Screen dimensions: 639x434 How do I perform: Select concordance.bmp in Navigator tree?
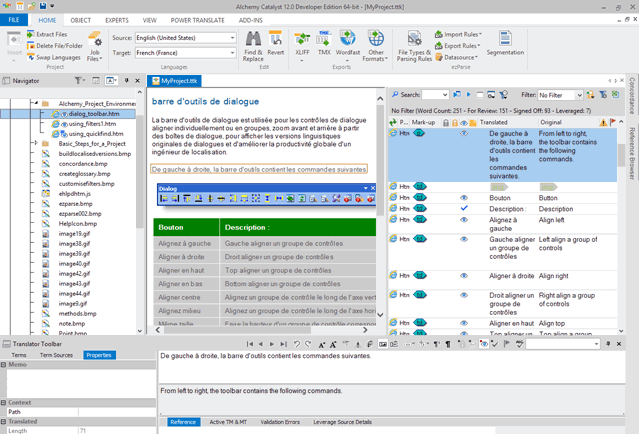pyautogui.click(x=83, y=164)
